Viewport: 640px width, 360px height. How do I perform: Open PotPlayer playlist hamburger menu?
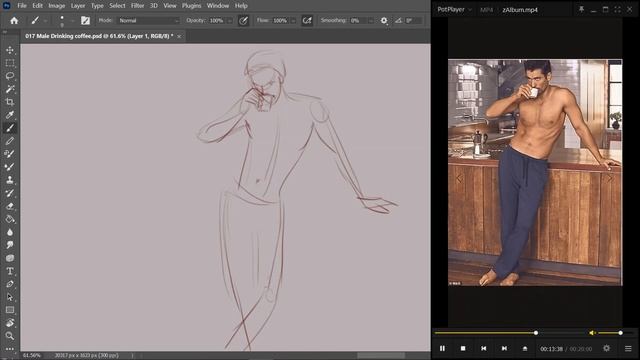click(x=628, y=349)
